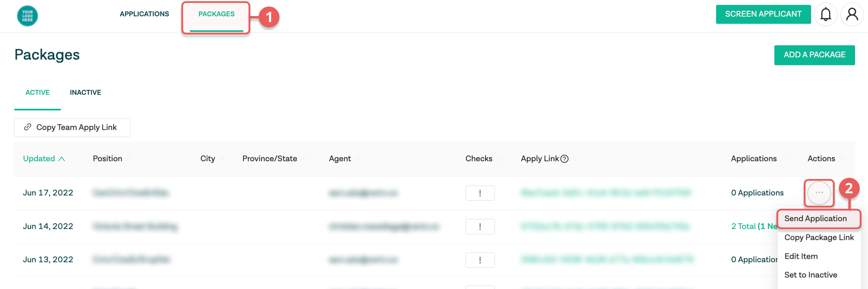This screenshot has width=868, height=289.
Task: Open actions menu for Jun 17 package
Action: [819, 193]
